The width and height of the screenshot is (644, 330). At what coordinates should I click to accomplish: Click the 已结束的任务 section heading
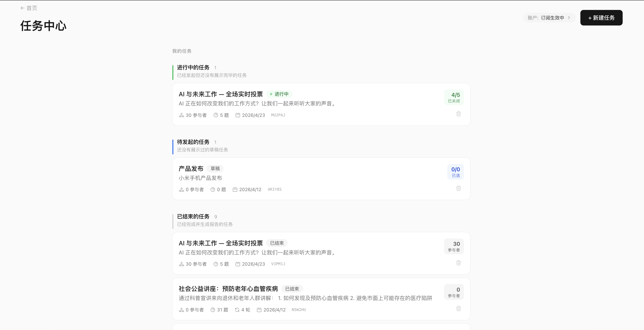pos(193,217)
